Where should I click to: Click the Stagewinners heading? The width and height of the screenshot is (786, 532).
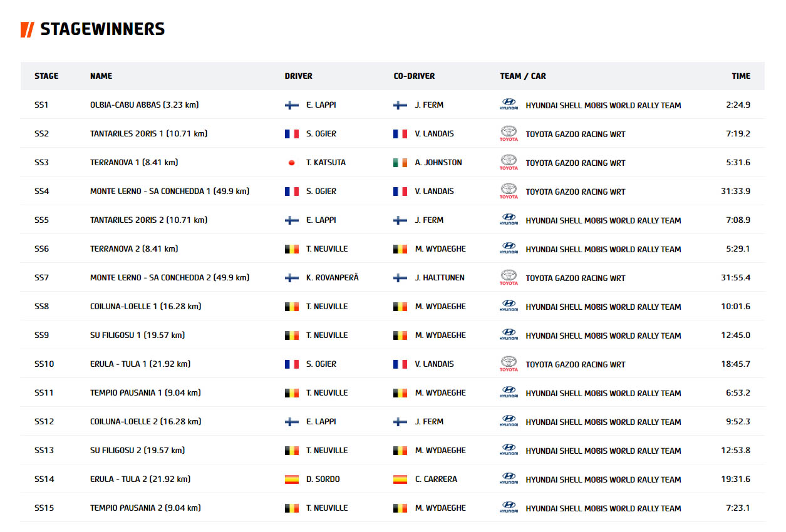point(103,29)
